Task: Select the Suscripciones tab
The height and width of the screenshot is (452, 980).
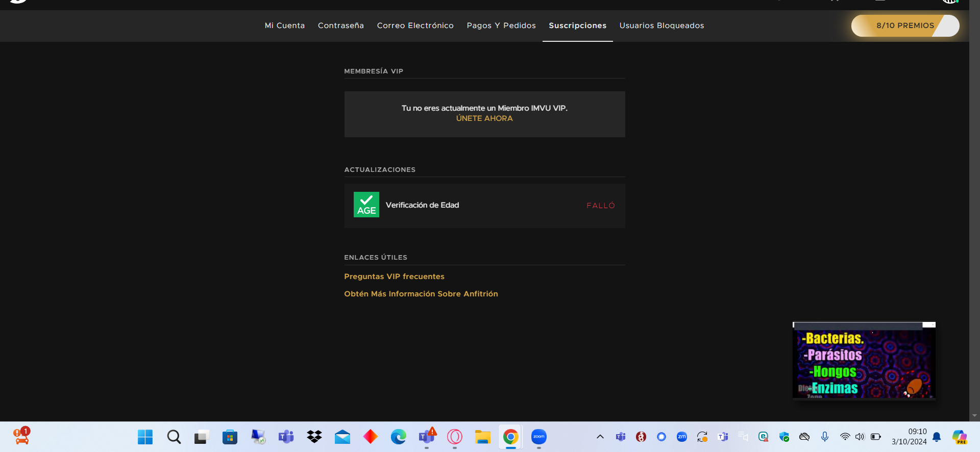Action: coord(578,26)
